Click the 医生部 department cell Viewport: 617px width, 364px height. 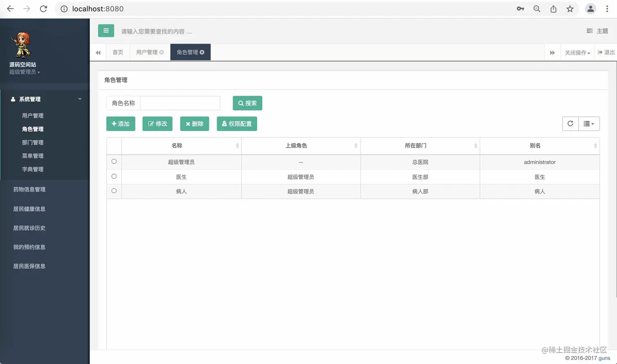tap(420, 177)
